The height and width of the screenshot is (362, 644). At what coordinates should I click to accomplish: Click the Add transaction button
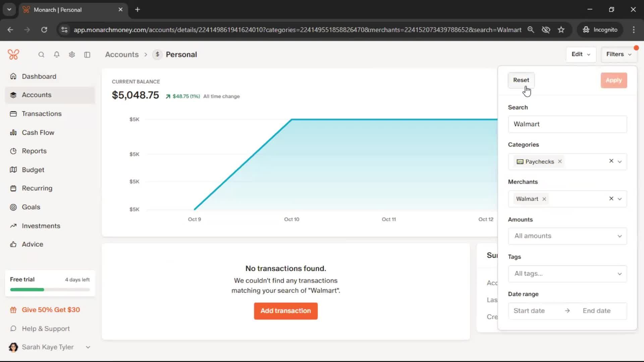[285, 311]
